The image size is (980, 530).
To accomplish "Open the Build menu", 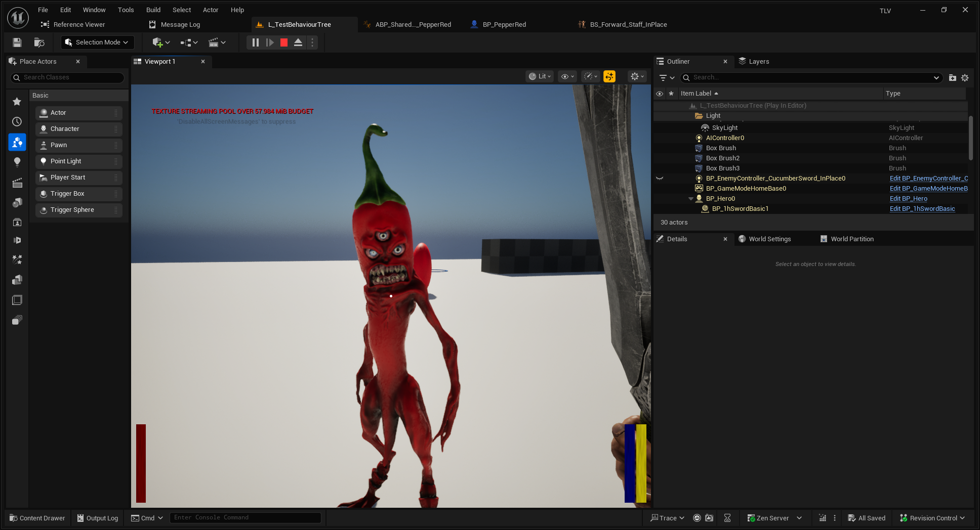I will [x=153, y=10].
